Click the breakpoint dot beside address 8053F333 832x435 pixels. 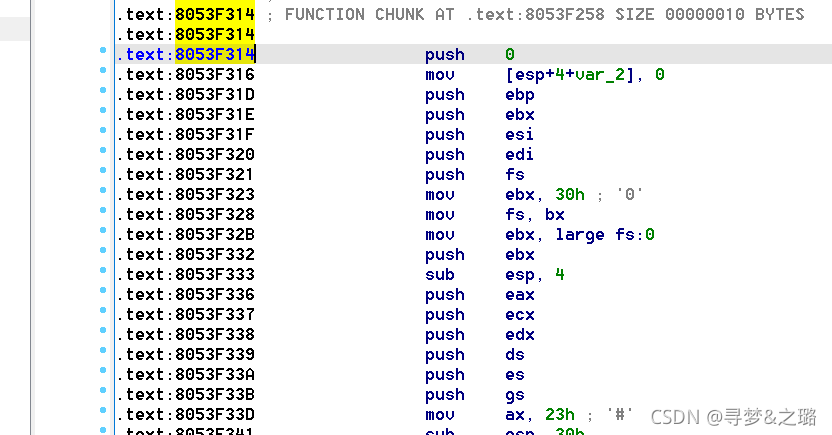tap(103, 270)
